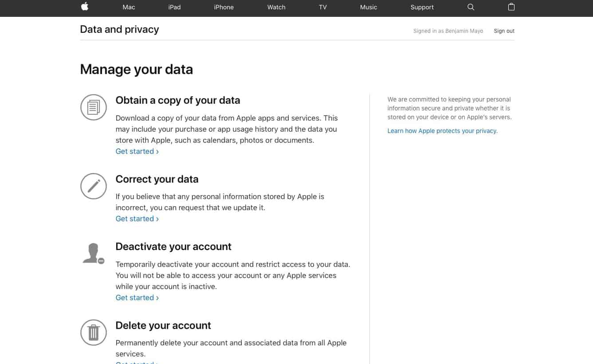
Task: Click the We are committed privacy statement
Action: click(449, 108)
